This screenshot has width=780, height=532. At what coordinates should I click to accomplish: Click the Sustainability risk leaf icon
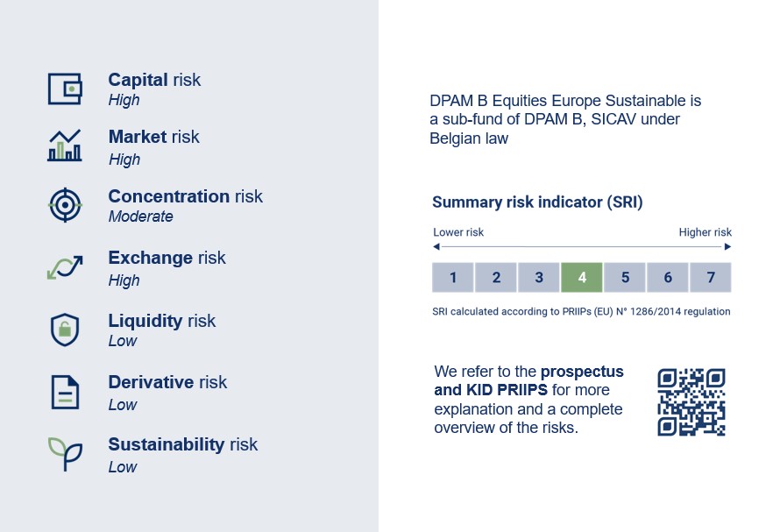point(64,453)
